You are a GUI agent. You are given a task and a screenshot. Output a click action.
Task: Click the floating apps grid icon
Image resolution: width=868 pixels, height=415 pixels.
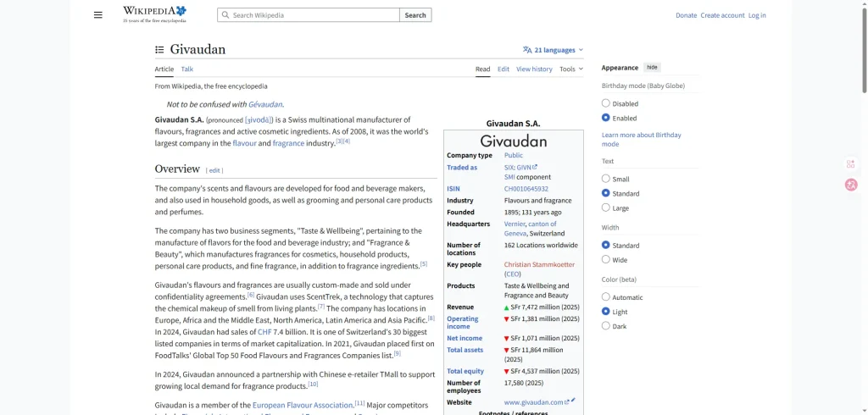coord(851,163)
